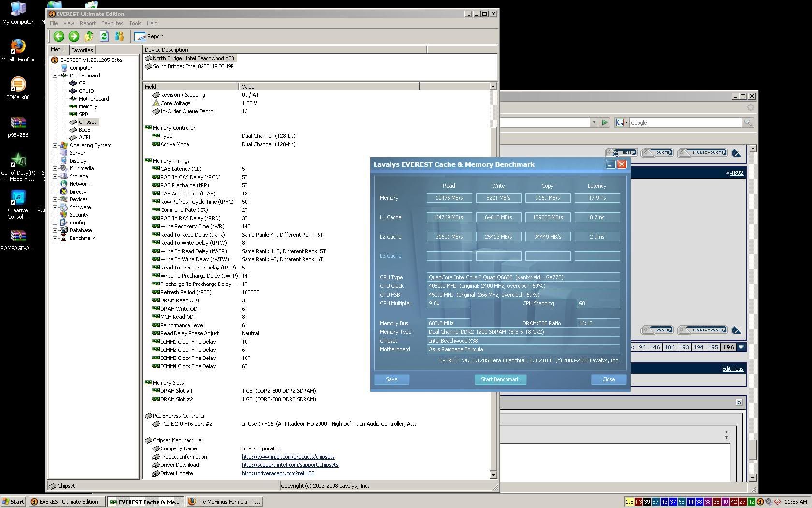
Task: Select SPD tree item
Action: point(83,114)
